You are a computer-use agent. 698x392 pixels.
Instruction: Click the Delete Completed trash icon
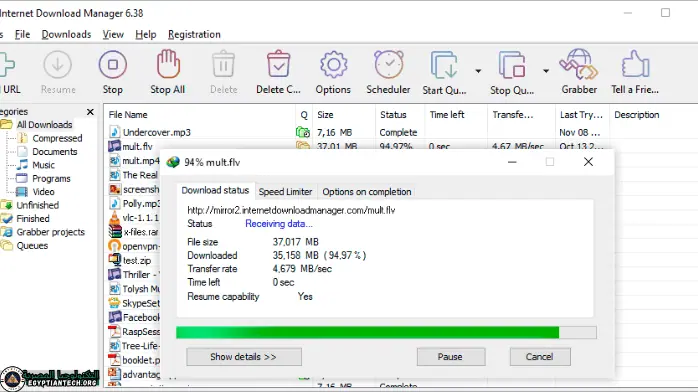click(x=278, y=64)
